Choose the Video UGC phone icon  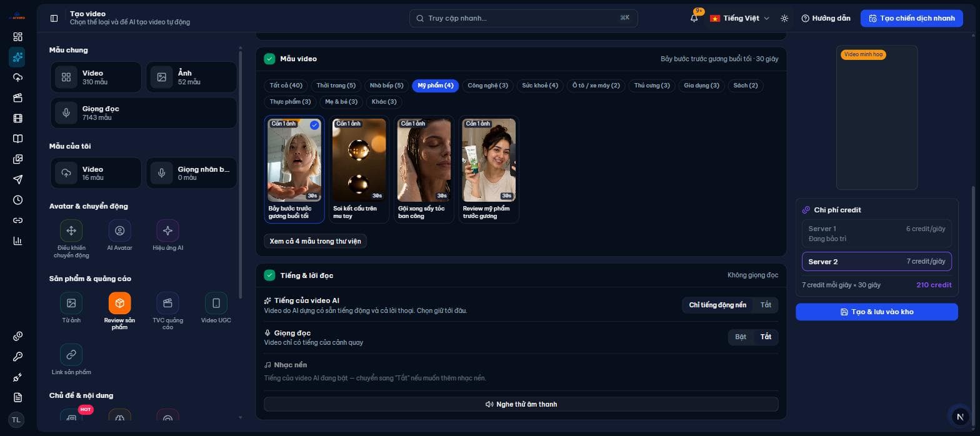pos(216,303)
